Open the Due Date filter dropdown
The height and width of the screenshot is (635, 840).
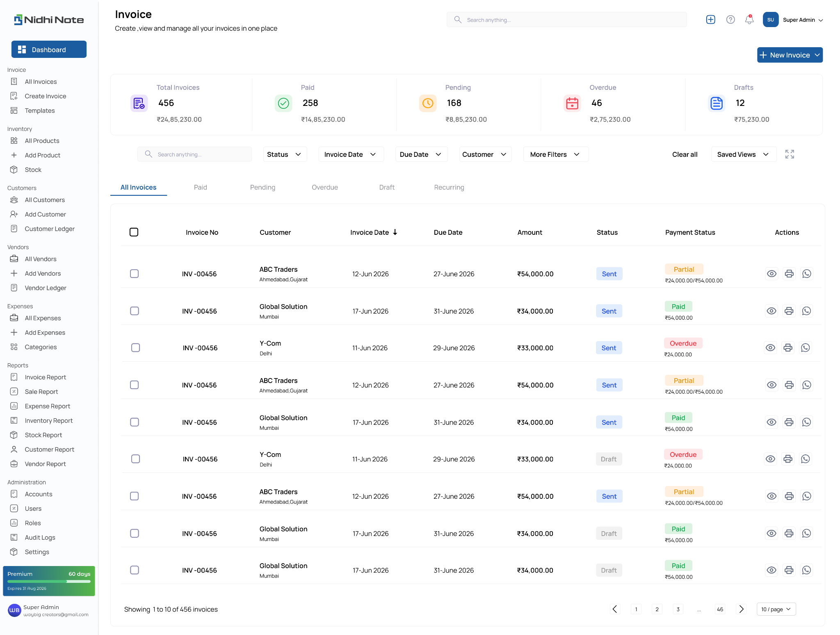pyautogui.click(x=421, y=154)
